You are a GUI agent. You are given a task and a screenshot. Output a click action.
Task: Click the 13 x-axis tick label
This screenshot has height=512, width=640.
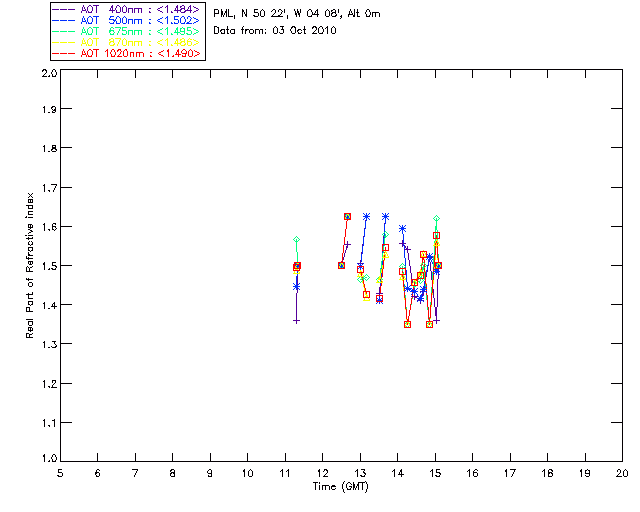(x=360, y=473)
